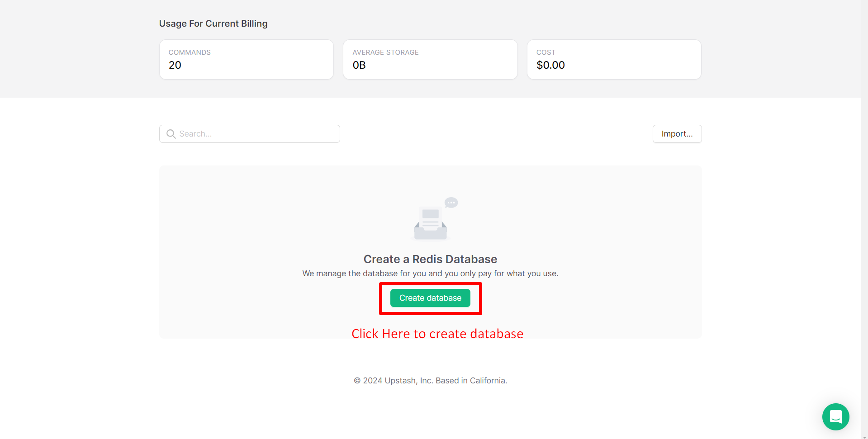Select the AVERAGE STORAGE usage card
Viewport: 868px width, 439px height.
coord(430,59)
